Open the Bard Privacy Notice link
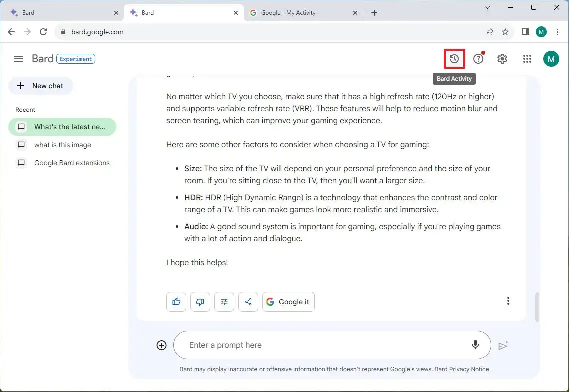Screen dimensions: 569x392 [x=461, y=369]
